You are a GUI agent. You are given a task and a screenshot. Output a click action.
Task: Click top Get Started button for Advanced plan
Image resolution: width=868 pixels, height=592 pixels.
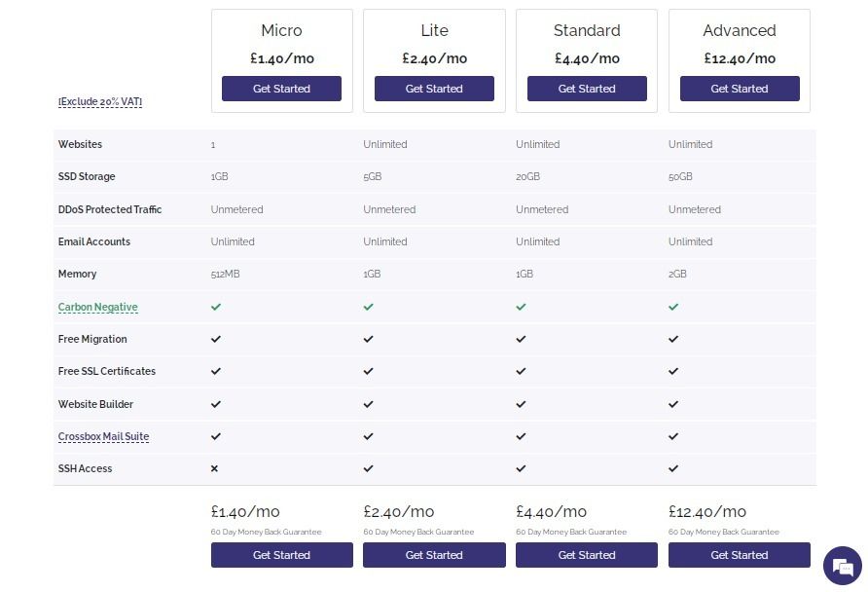(x=740, y=89)
